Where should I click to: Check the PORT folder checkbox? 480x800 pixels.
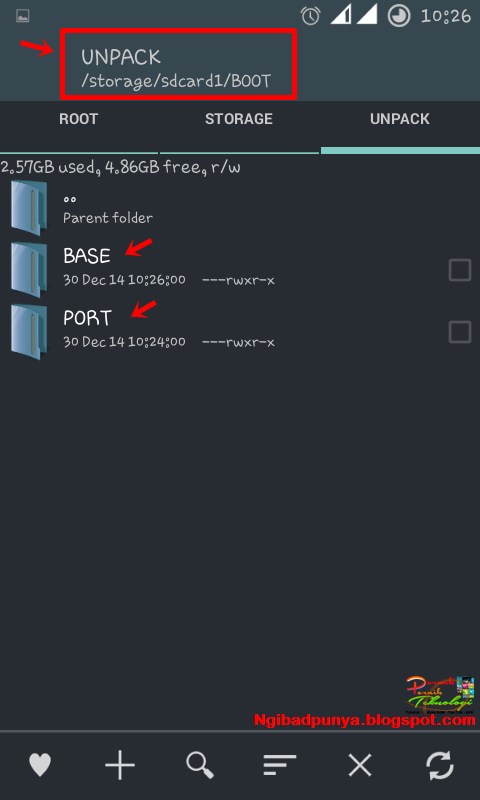click(x=460, y=332)
